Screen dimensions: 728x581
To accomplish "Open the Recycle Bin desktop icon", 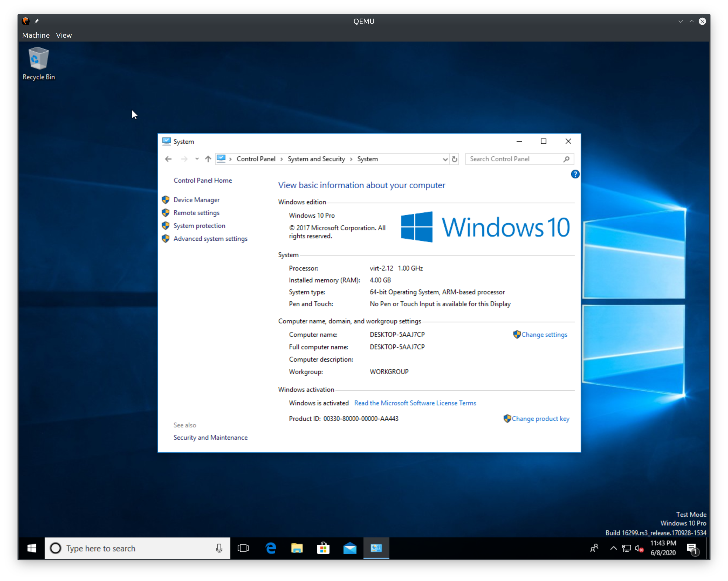I will (x=39, y=63).
